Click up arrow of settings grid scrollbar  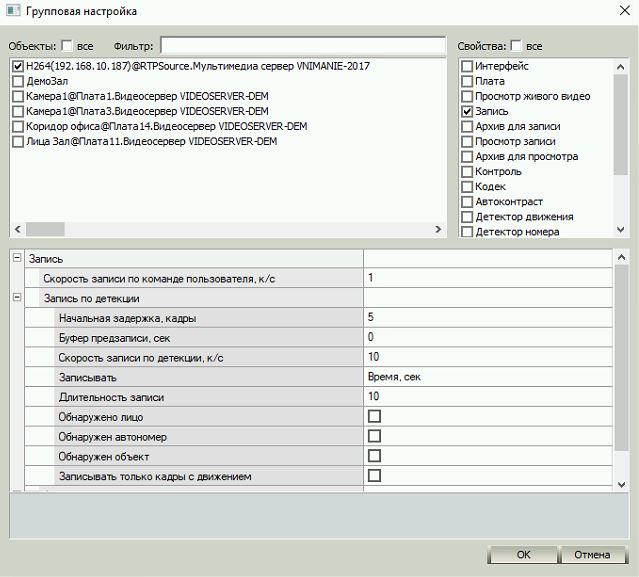pos(621,257)
